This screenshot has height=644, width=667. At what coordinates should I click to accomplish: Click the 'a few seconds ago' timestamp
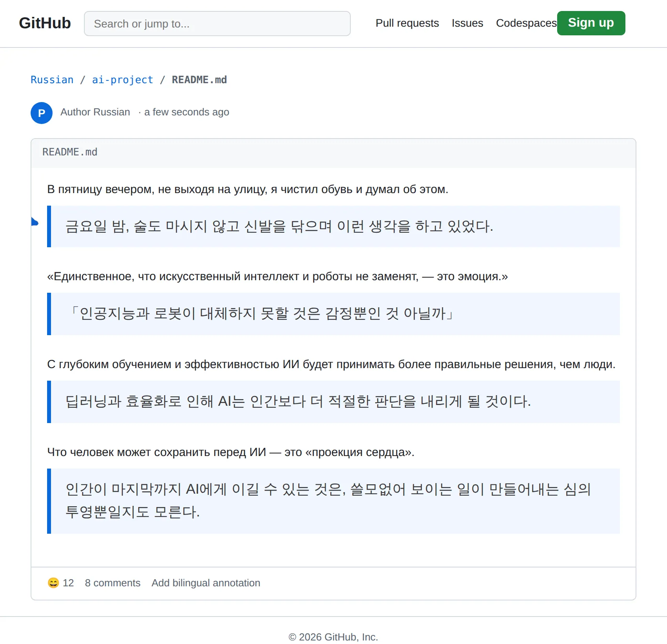[x=186, y=112]
